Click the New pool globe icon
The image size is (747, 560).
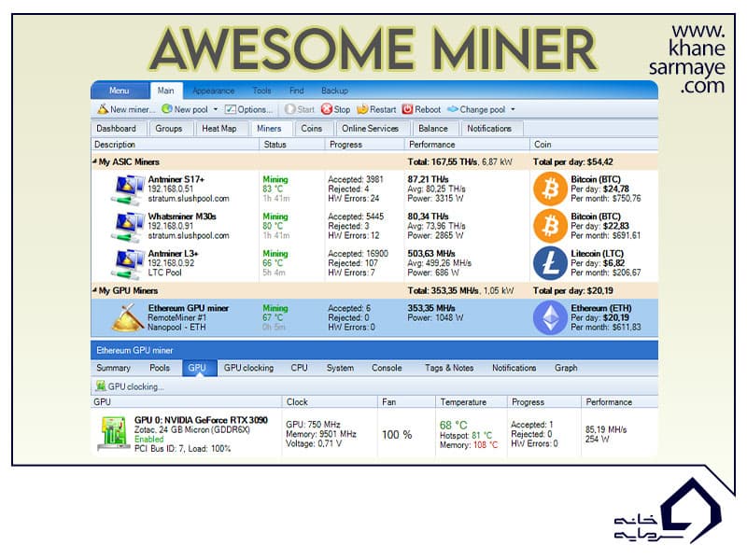pyautogui.click(x=167, y=109)
